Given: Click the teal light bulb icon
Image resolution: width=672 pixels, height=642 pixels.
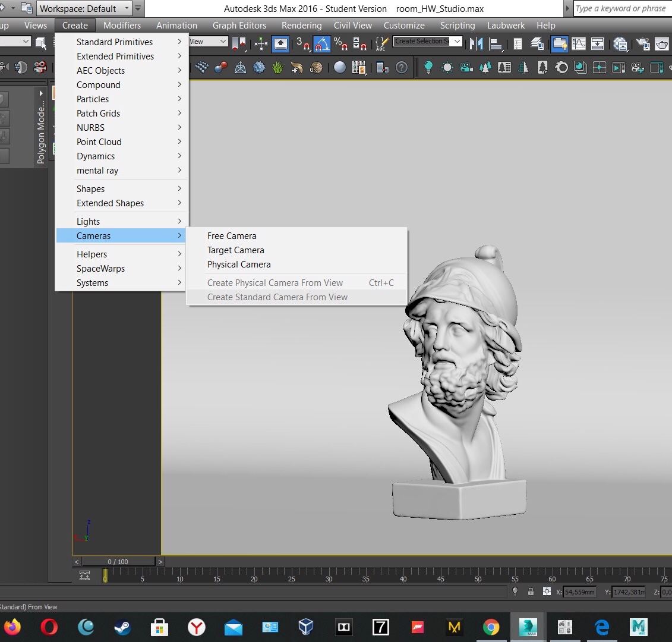Looking at the screenshot, I should [428, 67].
